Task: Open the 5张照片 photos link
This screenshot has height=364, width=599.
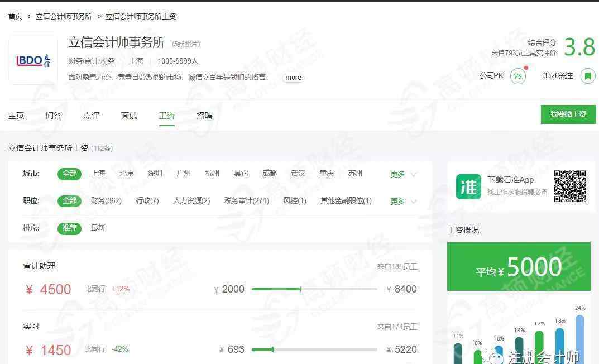Action: click(x=186, y=44)
